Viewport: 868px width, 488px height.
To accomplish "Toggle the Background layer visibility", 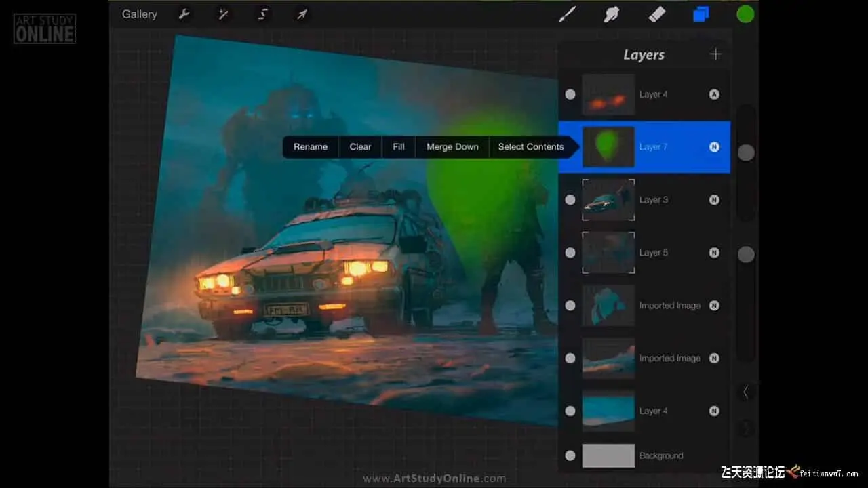I will coord(570,456).
